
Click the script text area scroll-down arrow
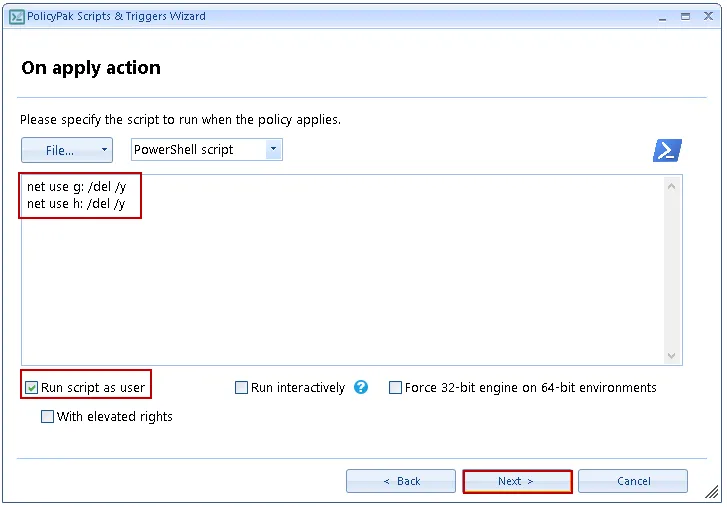[x=672, y=356]
